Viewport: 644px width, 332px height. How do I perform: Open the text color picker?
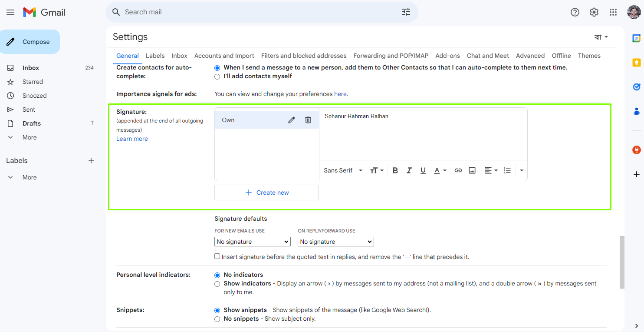tap(440, 170)
